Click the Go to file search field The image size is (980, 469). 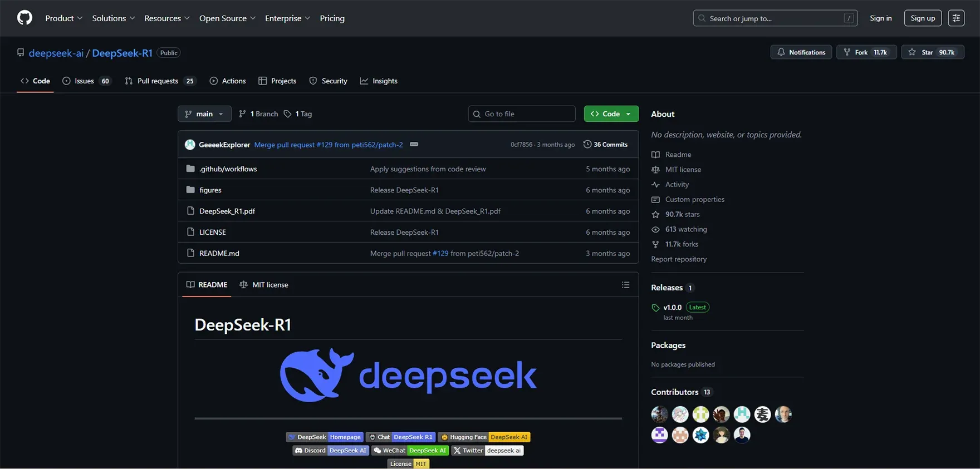tap(522, 113)
